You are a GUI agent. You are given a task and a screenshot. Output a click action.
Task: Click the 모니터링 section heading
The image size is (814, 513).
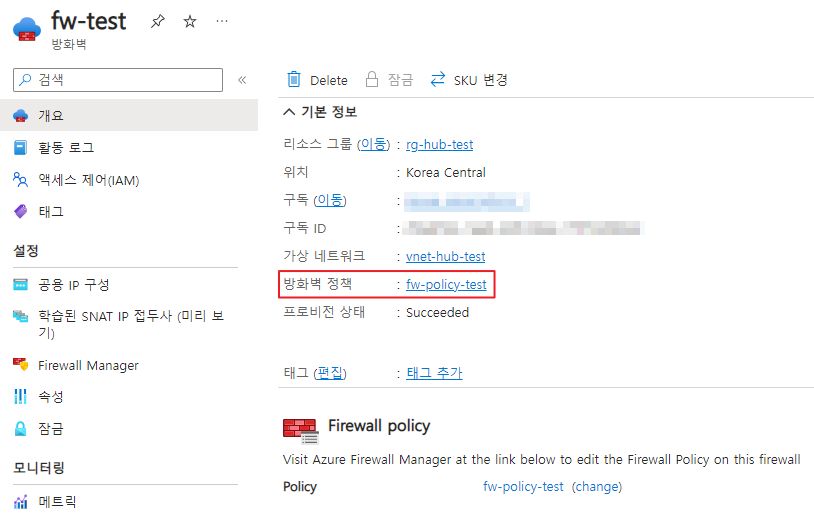tap(38, 467)
